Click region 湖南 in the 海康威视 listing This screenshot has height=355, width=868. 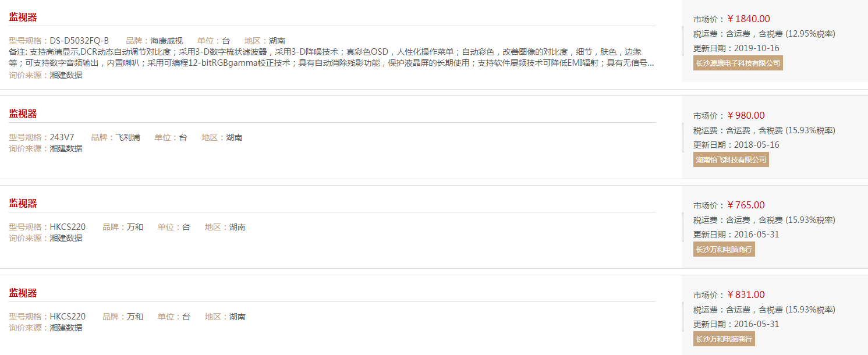coord(277,41)
